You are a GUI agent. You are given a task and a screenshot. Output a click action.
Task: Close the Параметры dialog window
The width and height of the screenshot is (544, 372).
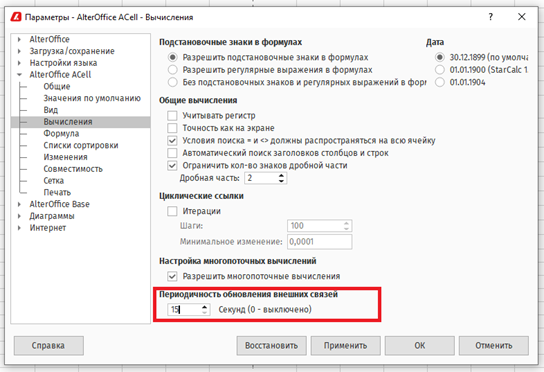[521, 17]
